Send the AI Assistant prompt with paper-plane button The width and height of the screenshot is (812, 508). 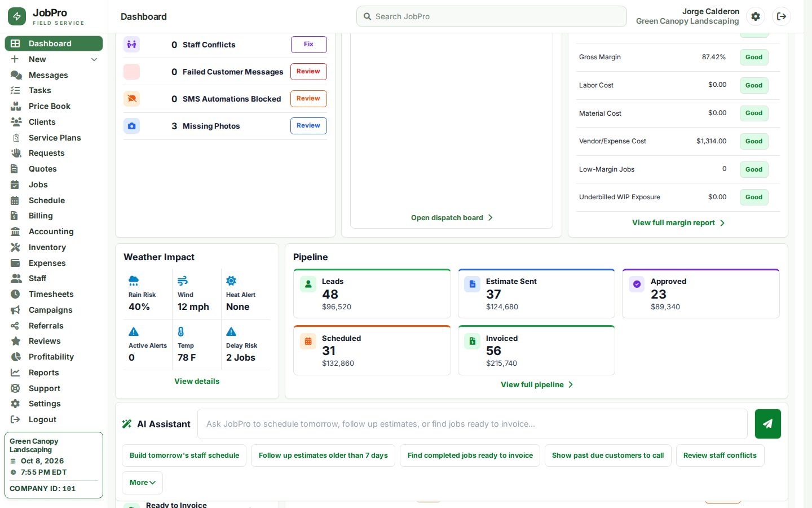point(768,424)
